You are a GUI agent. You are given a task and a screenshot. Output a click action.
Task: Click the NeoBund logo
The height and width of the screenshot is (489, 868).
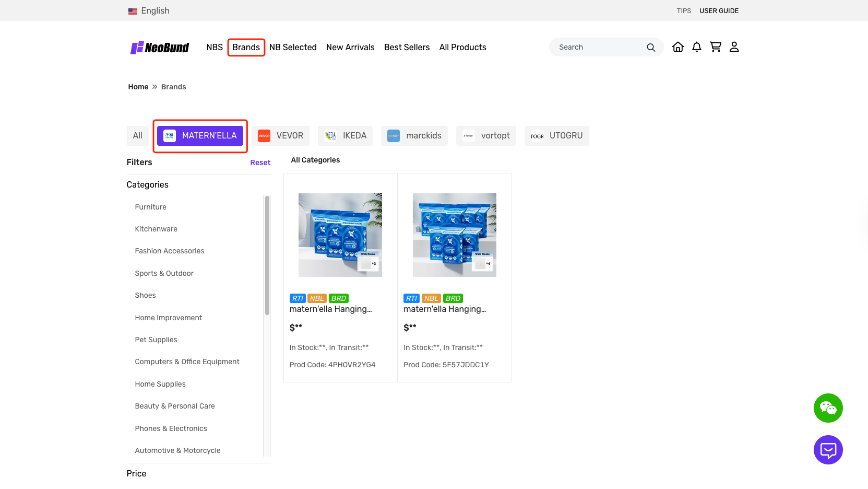(x=160, y=48)
